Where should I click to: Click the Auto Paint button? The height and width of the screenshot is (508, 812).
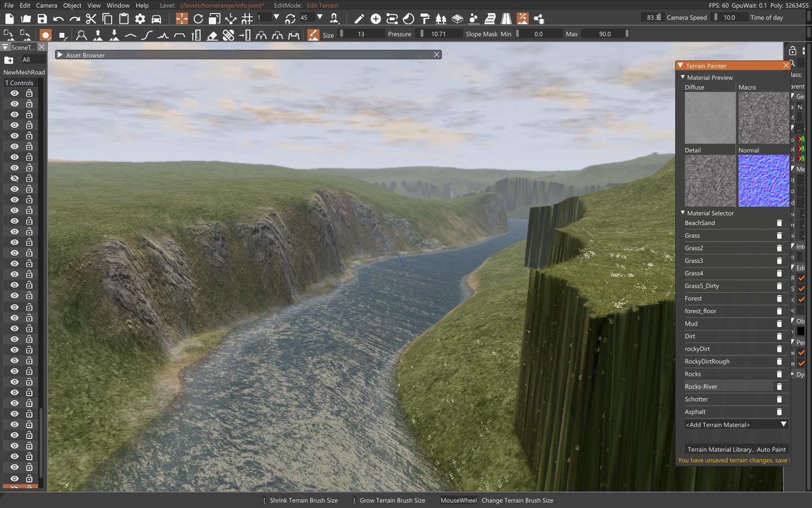click(x=771, y=449)
